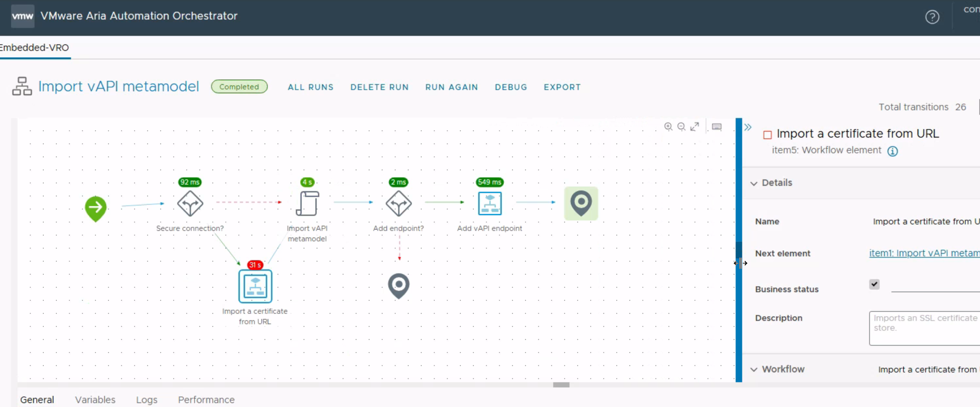This screenshot has width=980, height=407.
Task: Click the EXPORT button
Action: (562, 87)
